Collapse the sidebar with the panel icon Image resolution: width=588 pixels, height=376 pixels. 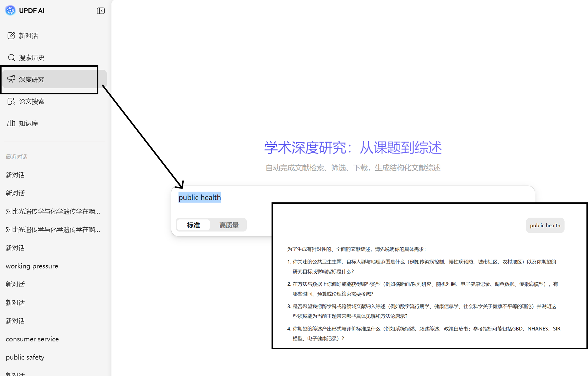[x=101, y=11]
